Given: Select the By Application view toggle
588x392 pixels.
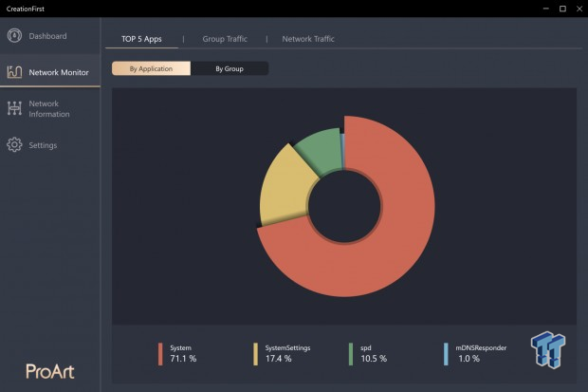Looking at the screenshot, I should (151, 68).
